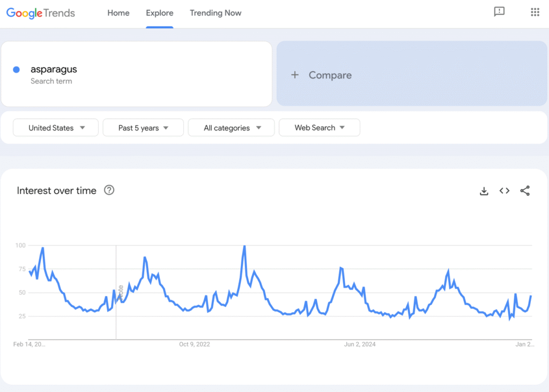Click the Google Trends logo
The image size is (549, 392).
tap(40, 13)
